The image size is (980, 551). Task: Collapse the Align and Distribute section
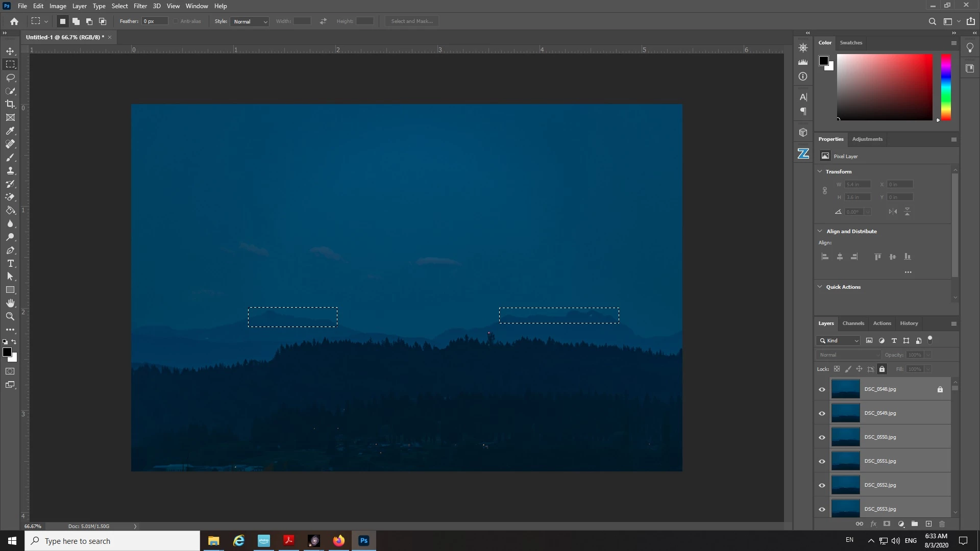click(x=820, y=231)
